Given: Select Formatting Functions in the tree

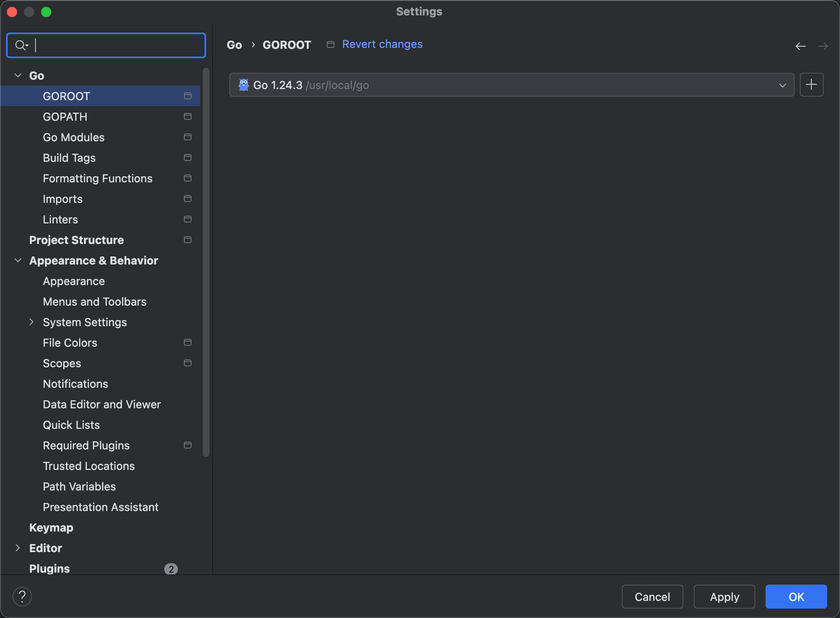Looking at the screenshot, I should [98, 178].
